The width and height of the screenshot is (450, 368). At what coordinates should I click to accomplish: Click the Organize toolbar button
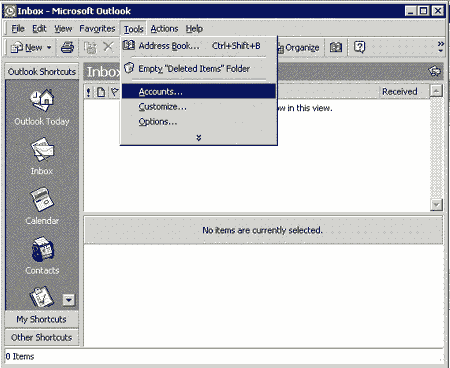(299, 48)
